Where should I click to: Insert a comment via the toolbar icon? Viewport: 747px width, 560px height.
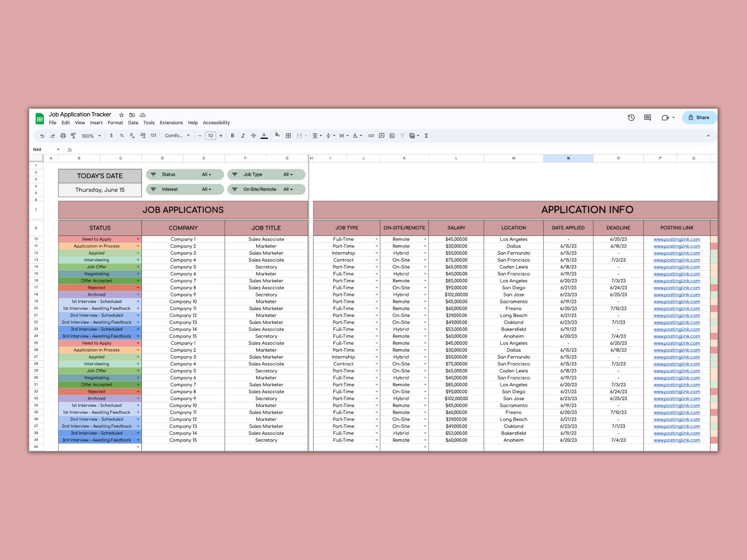click(x=381, y=136)
